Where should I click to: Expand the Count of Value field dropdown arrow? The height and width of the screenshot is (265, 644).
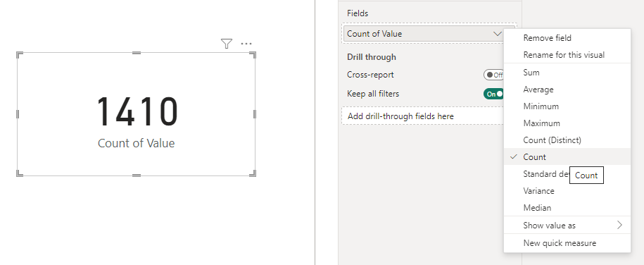(498, 34)
